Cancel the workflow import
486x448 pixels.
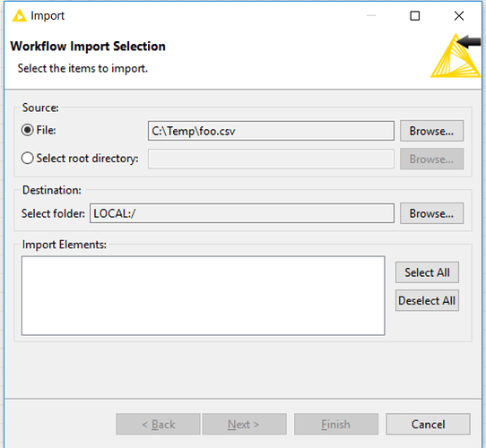tap(428, 424)
